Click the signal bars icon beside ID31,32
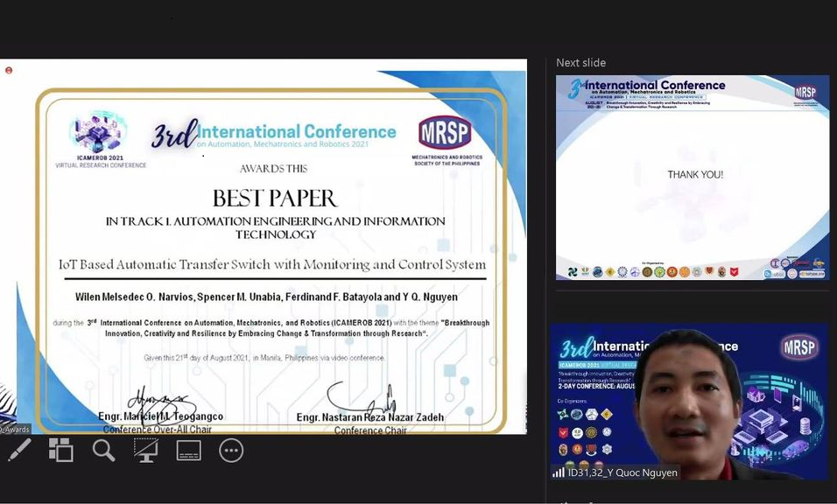The image size is (837, 504). (559, 472)
